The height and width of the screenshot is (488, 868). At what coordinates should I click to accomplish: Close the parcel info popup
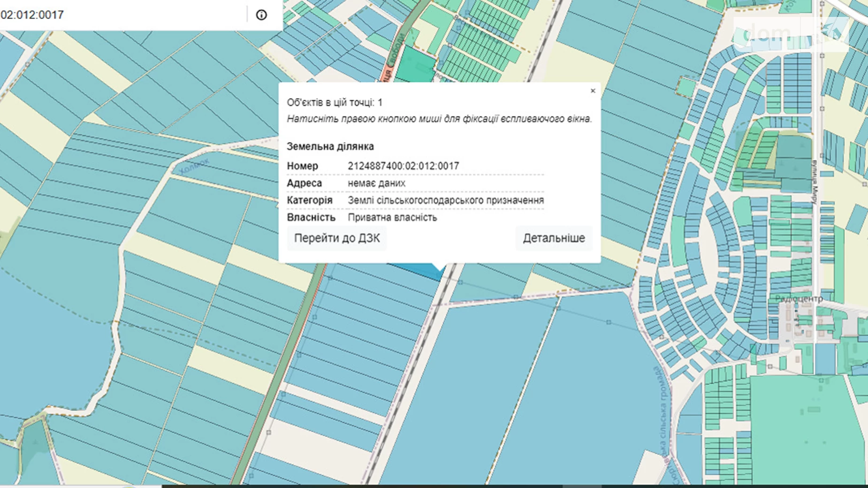(x=593, y=91)
